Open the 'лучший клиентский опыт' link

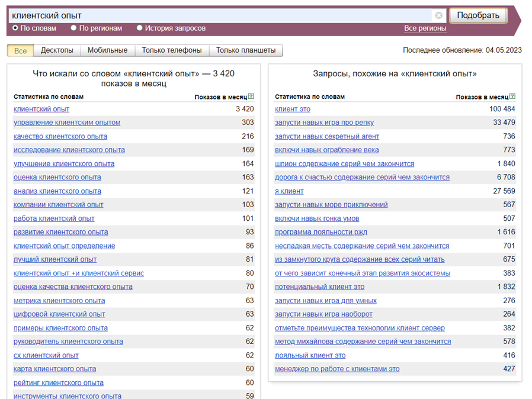pos(55,260)
